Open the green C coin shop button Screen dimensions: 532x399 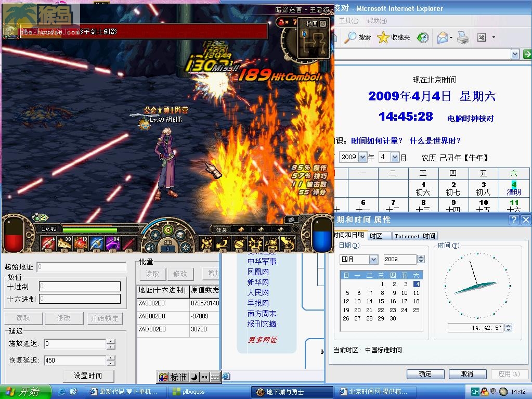click(x=168, y=230)
